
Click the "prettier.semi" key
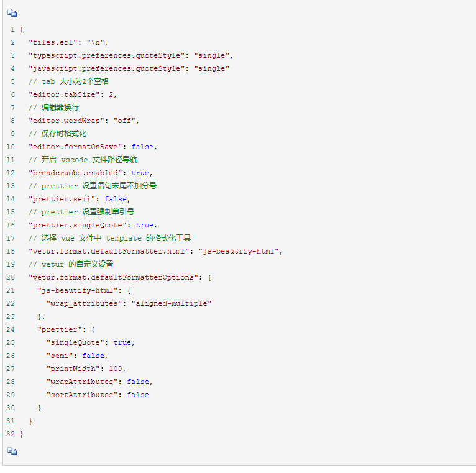62,199
